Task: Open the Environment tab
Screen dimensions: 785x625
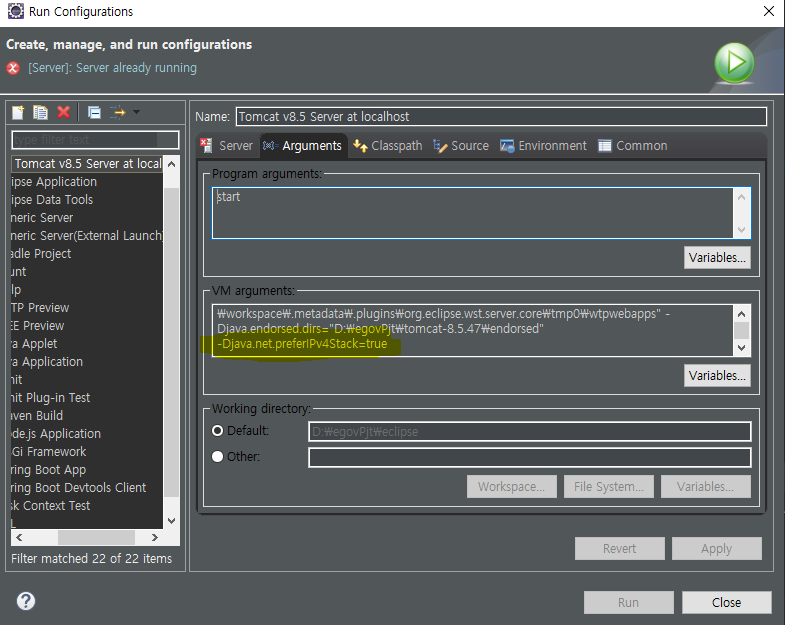Action: [x=543, y=146]
